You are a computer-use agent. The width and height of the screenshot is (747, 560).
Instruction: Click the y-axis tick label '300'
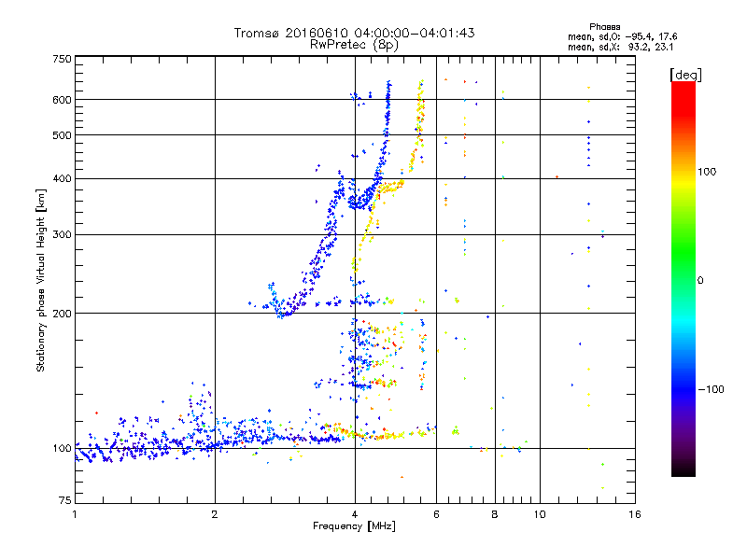click(x=62, y=235)
